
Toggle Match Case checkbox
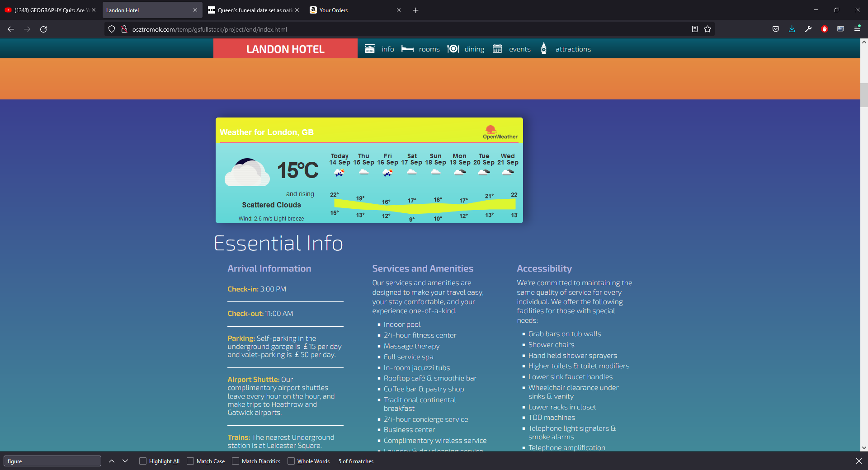(190, 461)
